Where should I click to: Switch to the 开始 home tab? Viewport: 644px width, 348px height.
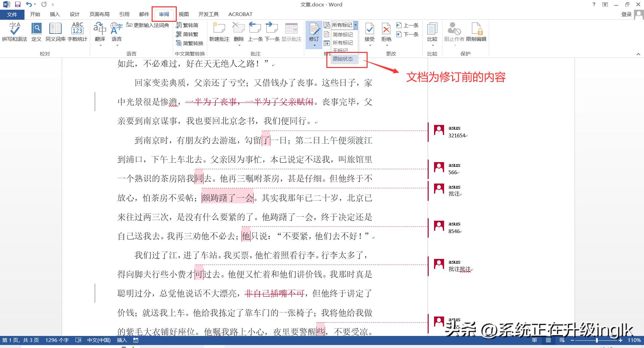click(x=35, y=14)
